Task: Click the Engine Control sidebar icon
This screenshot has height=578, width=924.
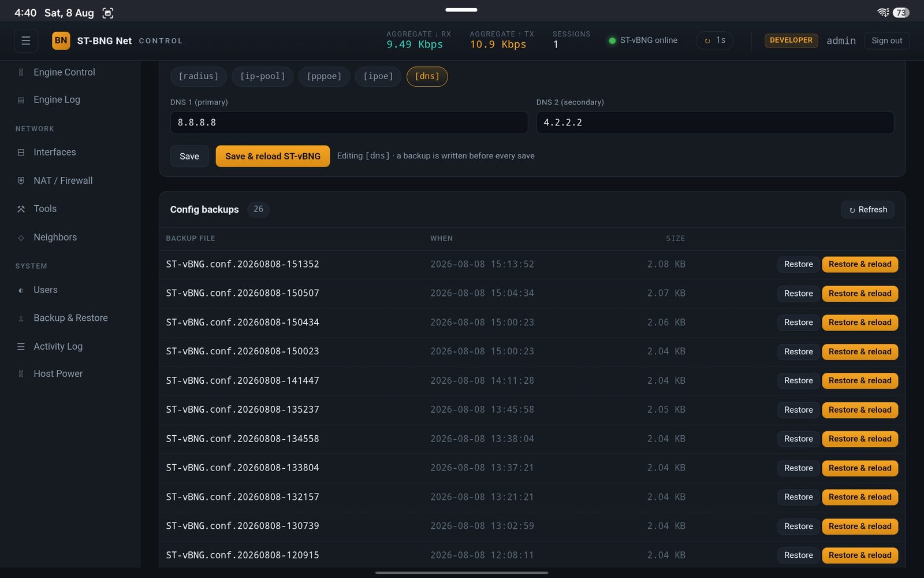Action: click(21, 72)
